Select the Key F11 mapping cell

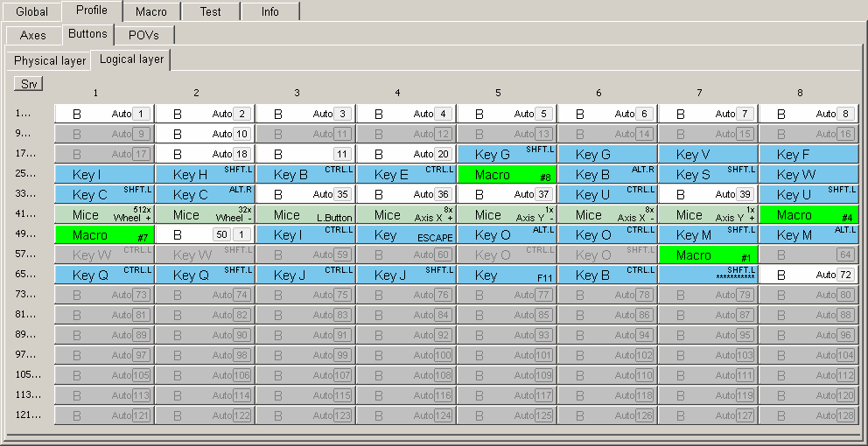[x=506, y=275]
